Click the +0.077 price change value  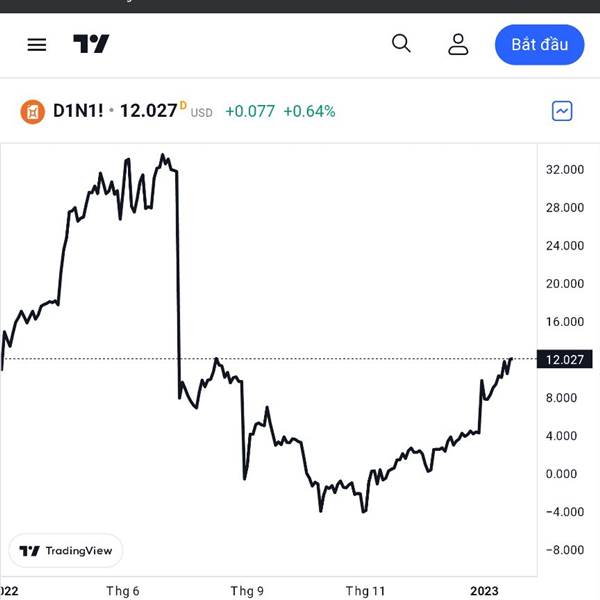(250, 111)
